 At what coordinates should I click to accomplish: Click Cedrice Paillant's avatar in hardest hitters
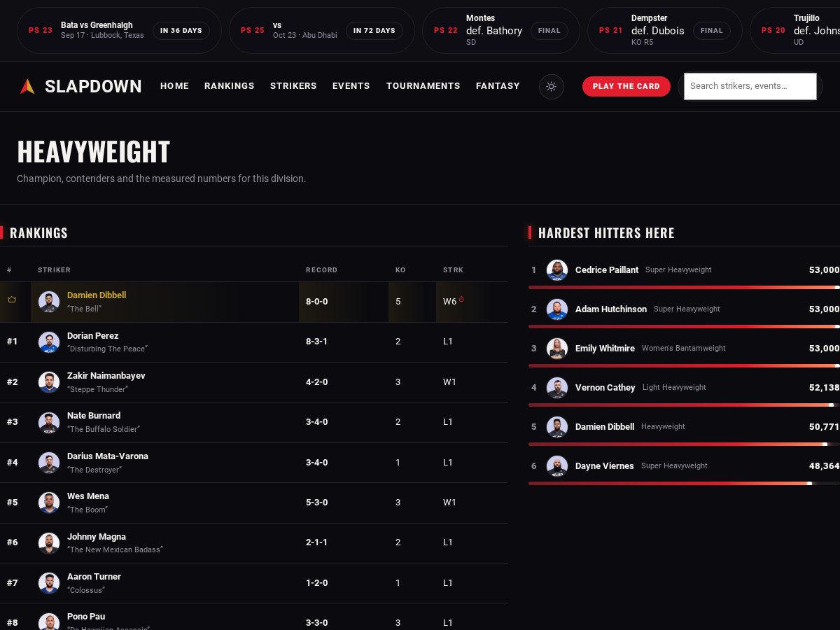tap(557, 270)
